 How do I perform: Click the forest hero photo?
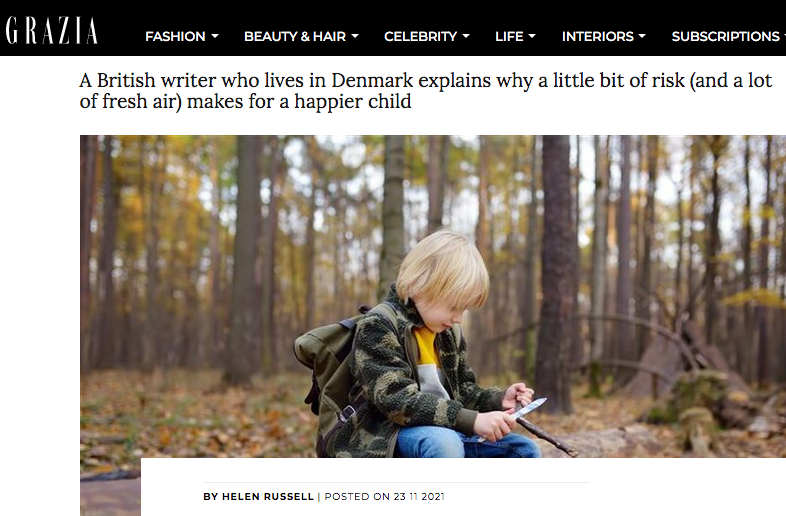pyautogui.click(x=600, y=250)
